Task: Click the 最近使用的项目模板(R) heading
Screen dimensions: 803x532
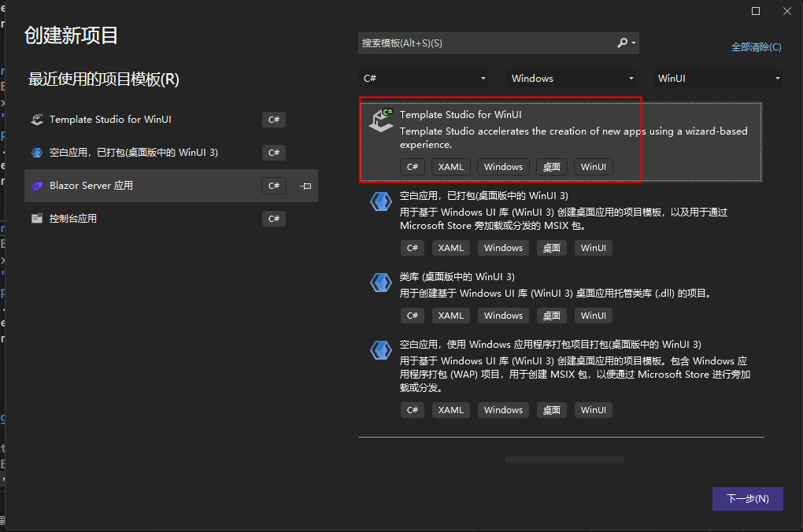Action: [x=103, y=79]
